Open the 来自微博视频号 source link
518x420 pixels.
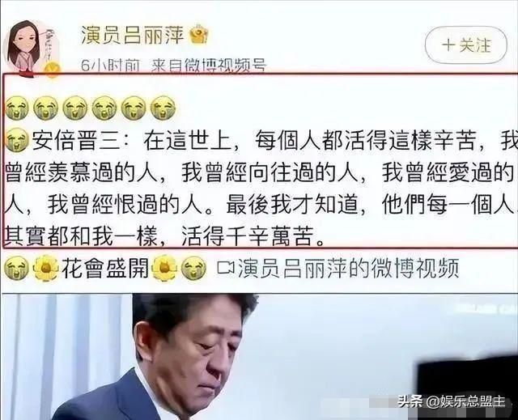point(209,65)
